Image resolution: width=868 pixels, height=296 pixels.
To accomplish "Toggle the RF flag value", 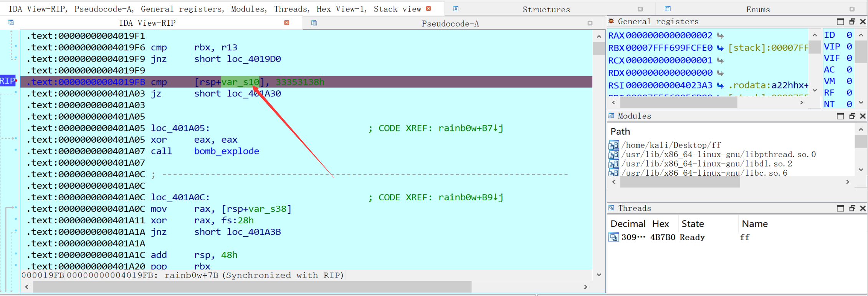I will [849, 93].
